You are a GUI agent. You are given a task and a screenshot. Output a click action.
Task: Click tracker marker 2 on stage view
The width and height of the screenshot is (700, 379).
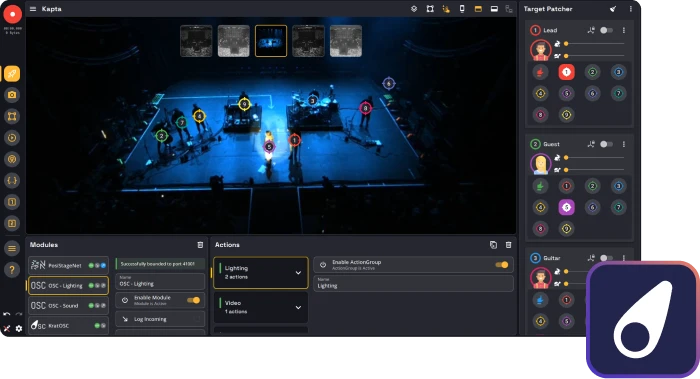click(x=162, y=136)
